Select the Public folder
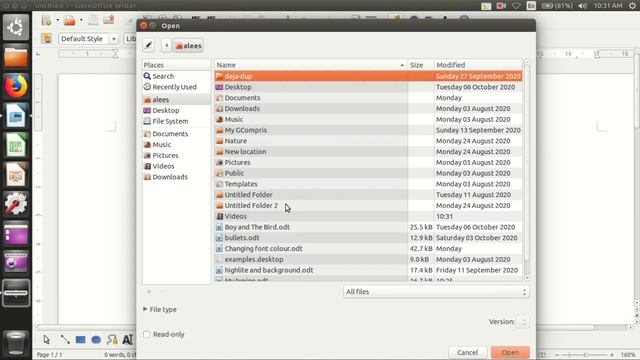Viewport: 640px width, 360px height. pyautogui.click(x=368, y=173)
